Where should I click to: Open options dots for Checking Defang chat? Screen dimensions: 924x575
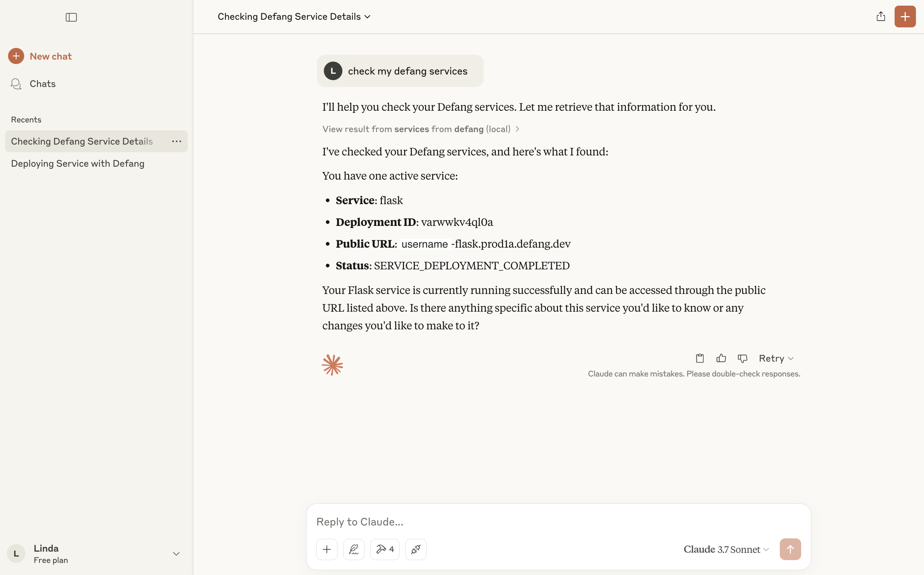[176, 141]
